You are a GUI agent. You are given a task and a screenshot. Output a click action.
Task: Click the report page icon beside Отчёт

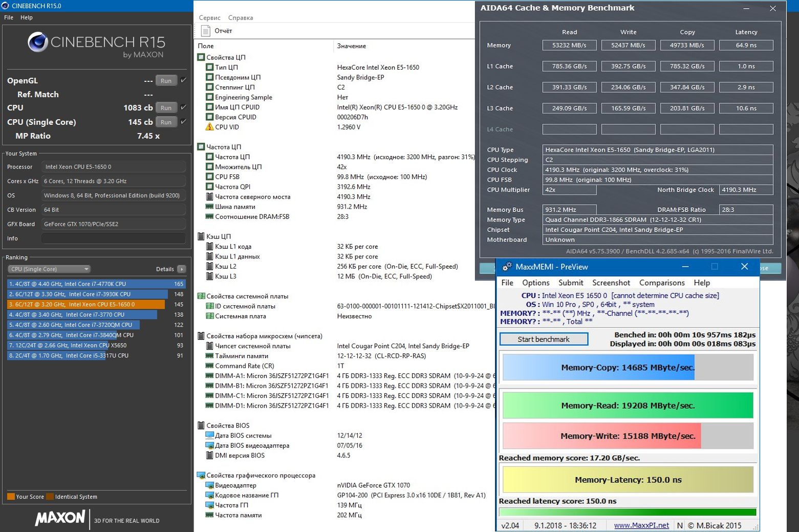coord(206,31)
